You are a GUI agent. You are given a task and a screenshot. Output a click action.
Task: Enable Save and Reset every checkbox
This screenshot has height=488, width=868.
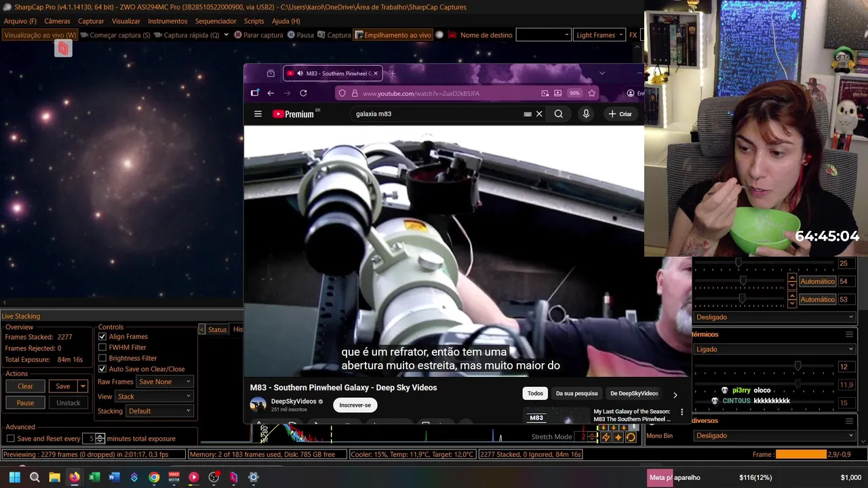coord(10,439)
